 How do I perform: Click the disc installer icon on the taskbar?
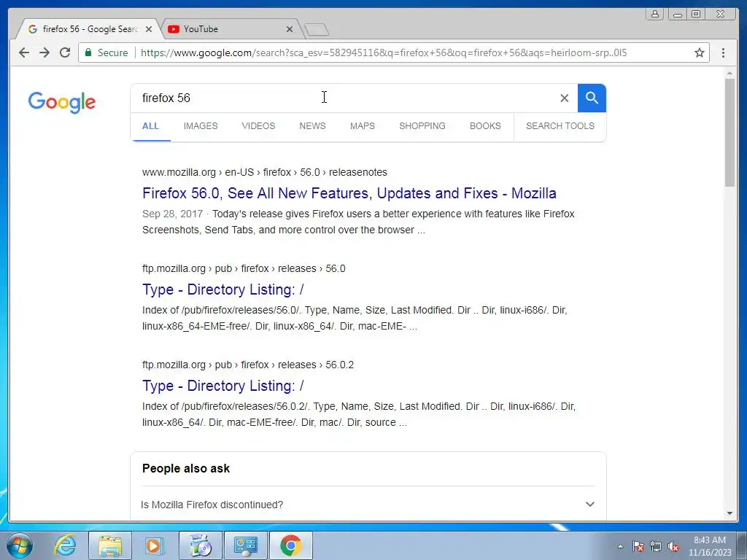[x=200, y=545]
